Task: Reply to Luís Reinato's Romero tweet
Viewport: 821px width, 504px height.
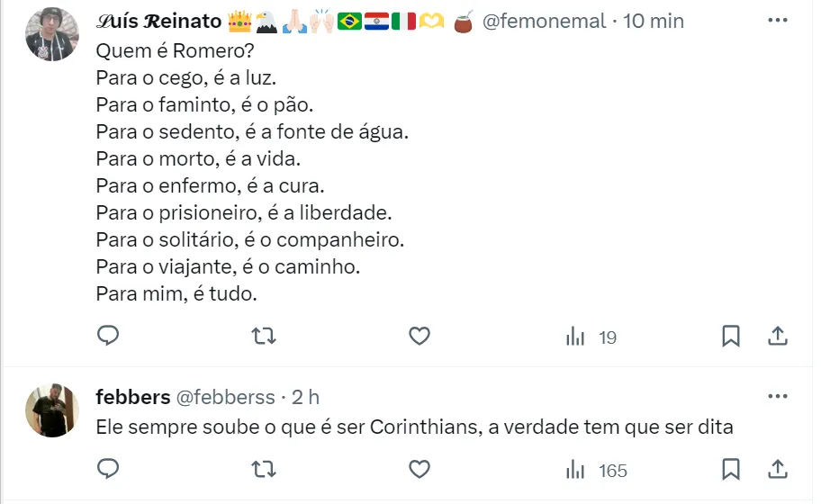Action: click(x=108, y=337)
